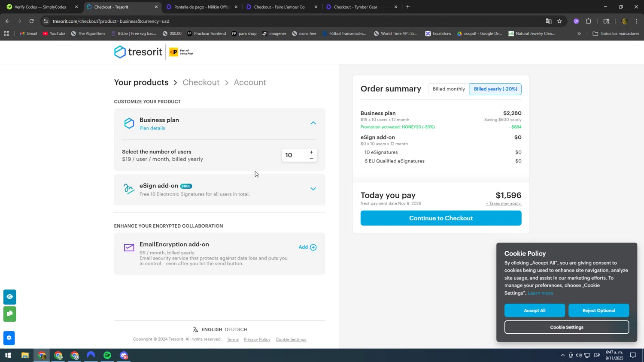Open the Gmail bookmark
The height and width of the screenshot is (362, 644).
pos(28,33)
